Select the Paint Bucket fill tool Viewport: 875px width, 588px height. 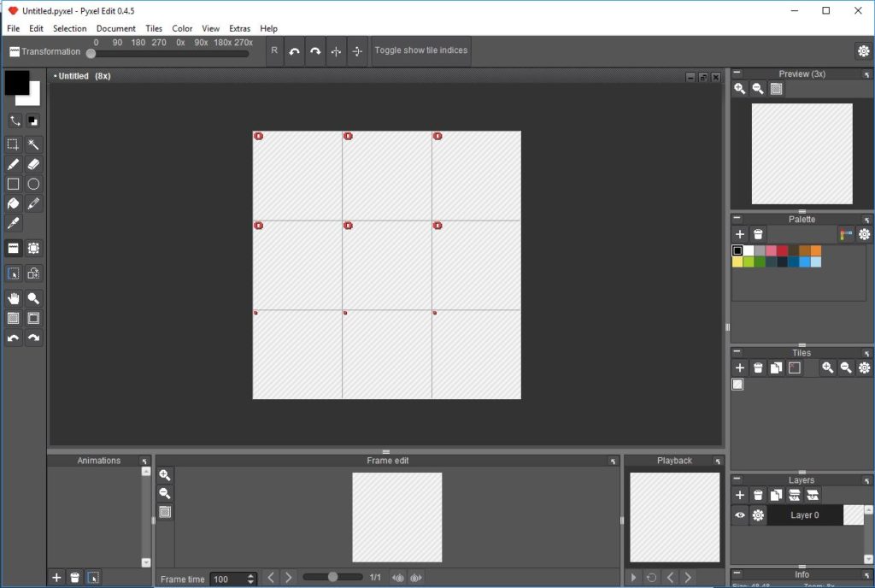coord(13,203)
